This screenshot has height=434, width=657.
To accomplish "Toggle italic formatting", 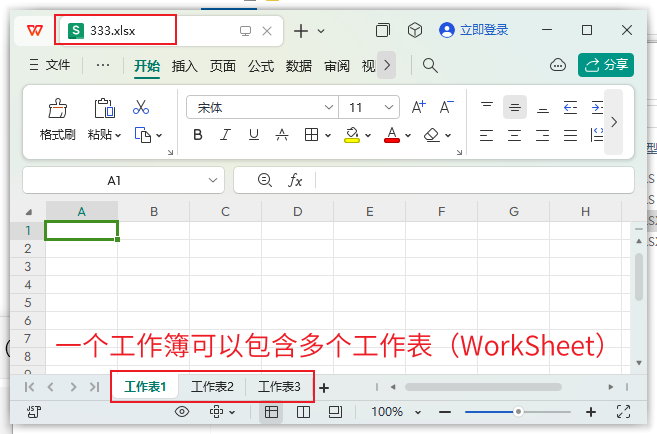I will (x=226, y=134).
